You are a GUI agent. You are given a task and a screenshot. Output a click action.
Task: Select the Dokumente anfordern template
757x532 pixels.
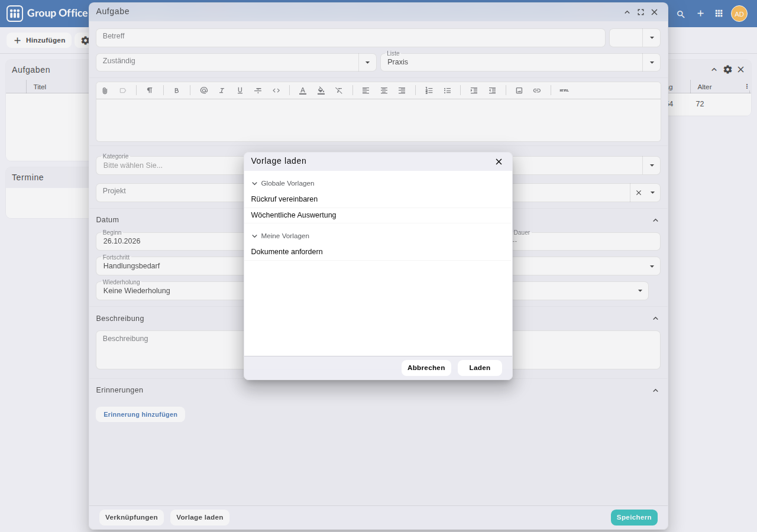[378, 252]
